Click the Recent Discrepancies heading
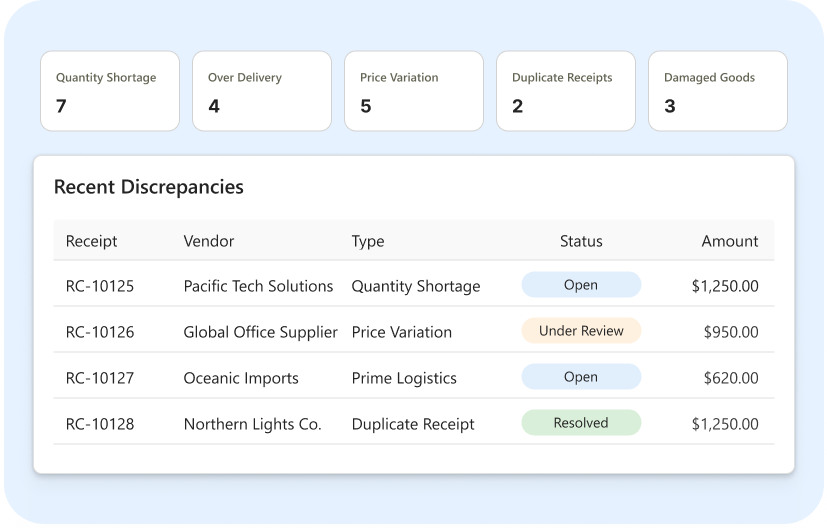Image resolution: width=827 pixels, height=528 pixels. (149, 187)
